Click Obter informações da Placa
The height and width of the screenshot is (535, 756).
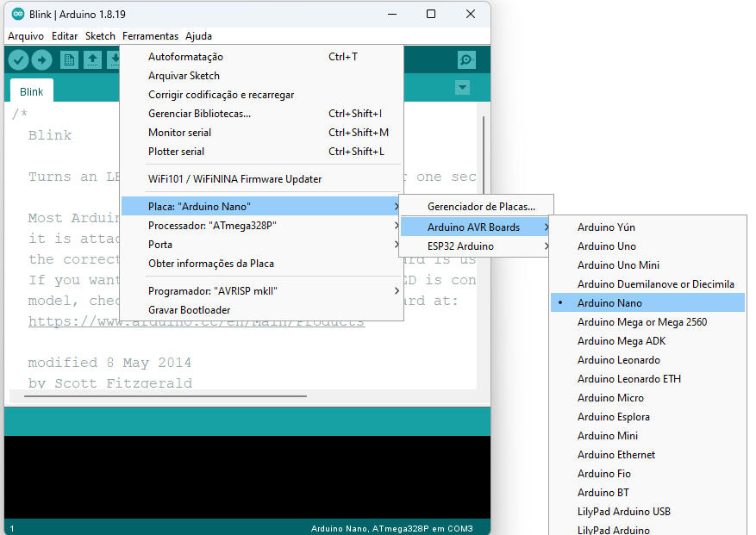[262, 264]
